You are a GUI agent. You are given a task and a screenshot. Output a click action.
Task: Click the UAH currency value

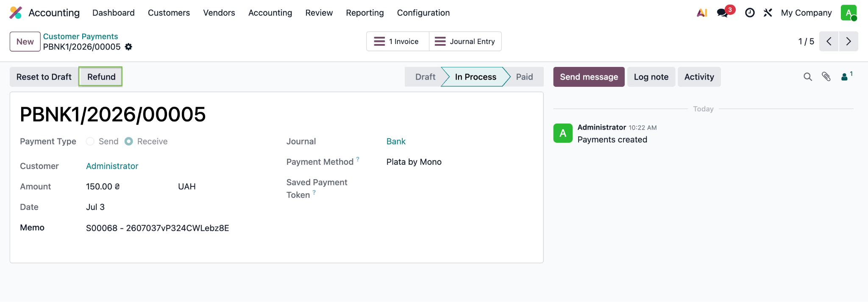[x=187, y=186]
